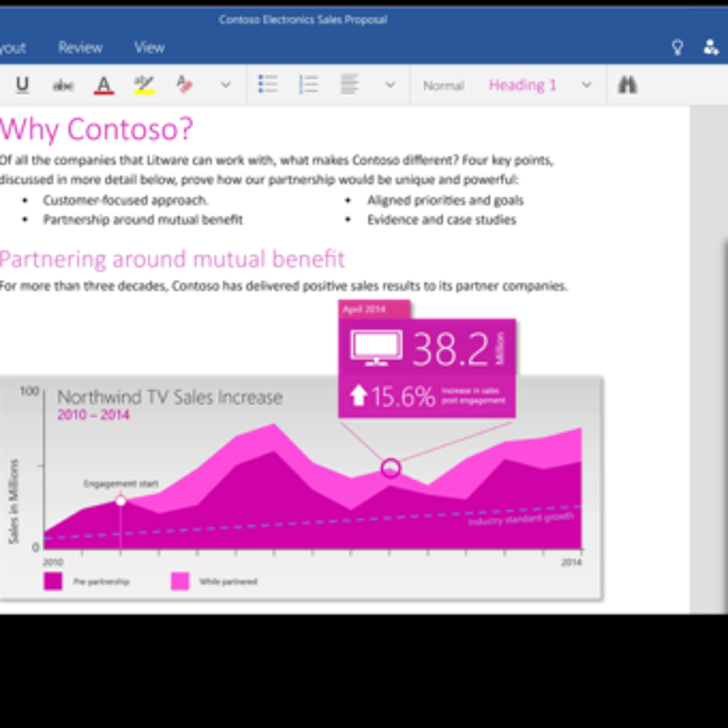This screenshot has height=728, width=728.
Task: Select the April 2014 data point circle
Action: 390,468
